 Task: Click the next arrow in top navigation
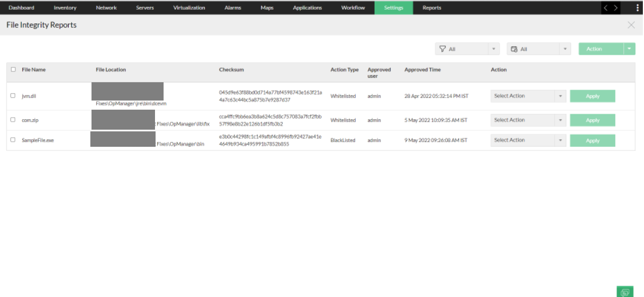615,7
